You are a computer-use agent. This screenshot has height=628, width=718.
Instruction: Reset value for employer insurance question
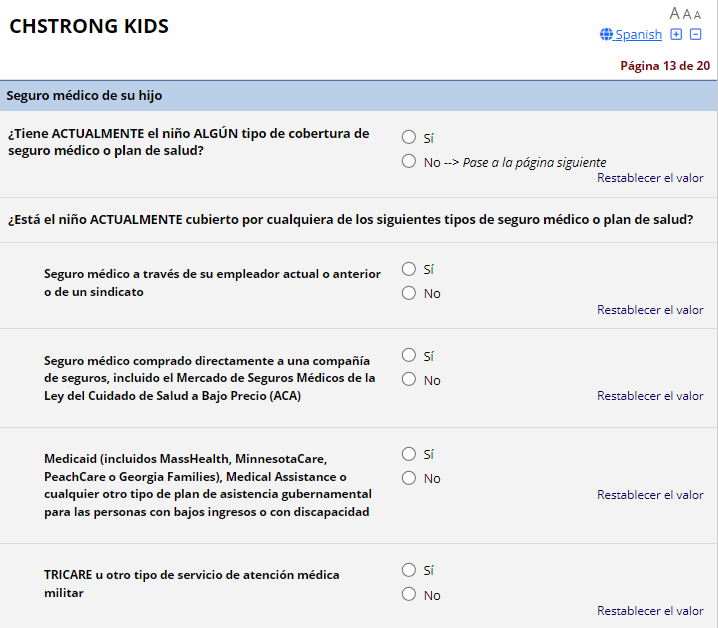tap(650, 310)
